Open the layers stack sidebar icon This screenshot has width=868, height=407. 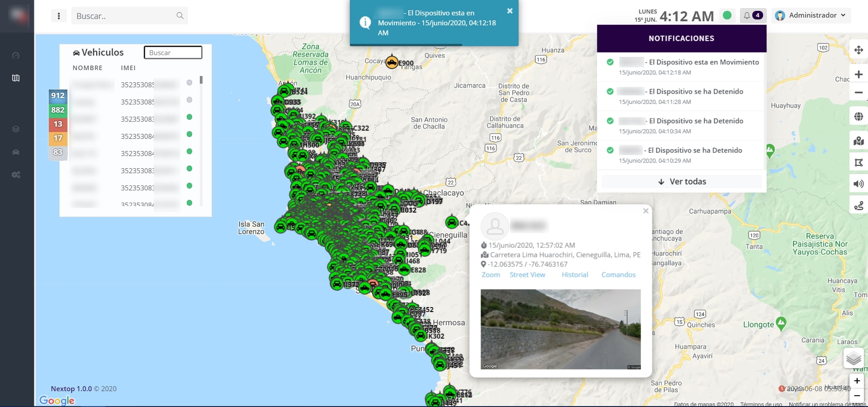16,129
